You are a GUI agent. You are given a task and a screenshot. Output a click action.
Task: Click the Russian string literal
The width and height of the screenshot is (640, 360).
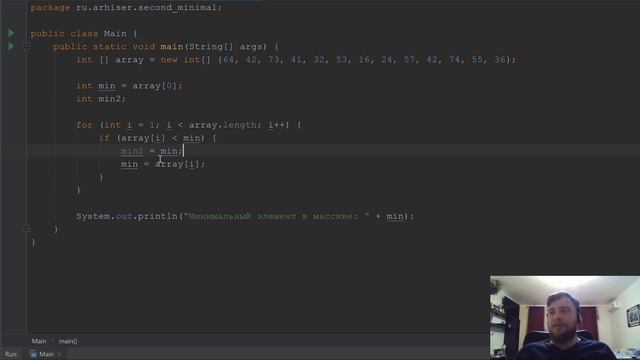point(276,216)
